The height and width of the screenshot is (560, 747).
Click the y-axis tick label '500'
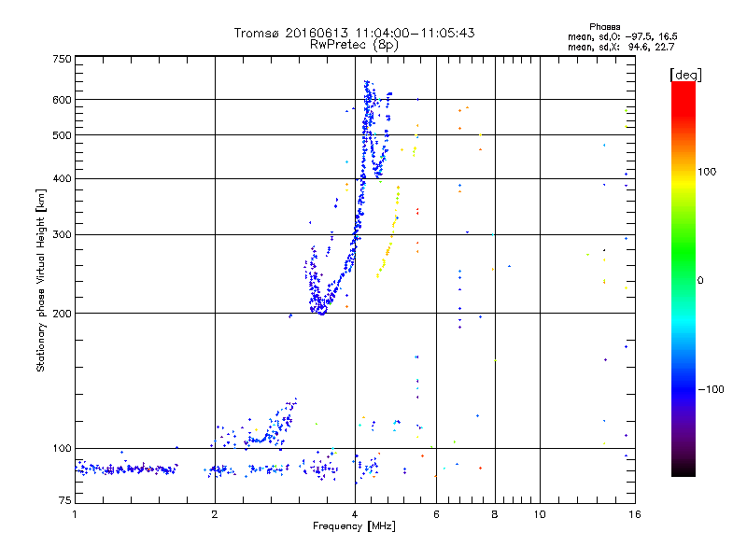[x=62, y=135]
